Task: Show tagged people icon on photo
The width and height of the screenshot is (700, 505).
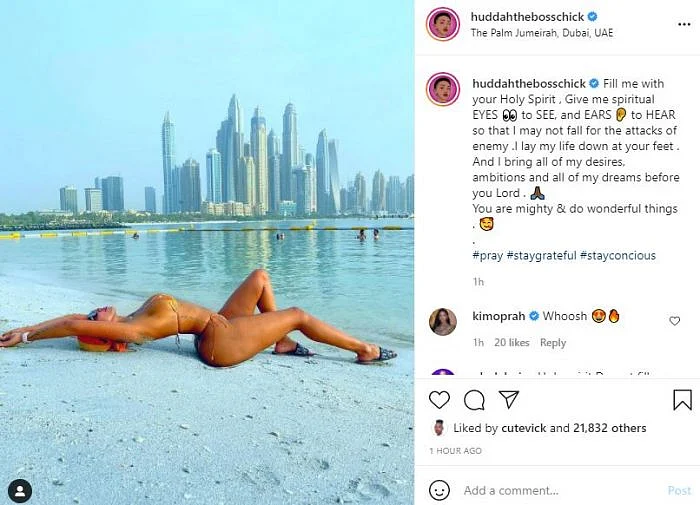Action: point(20,491)
